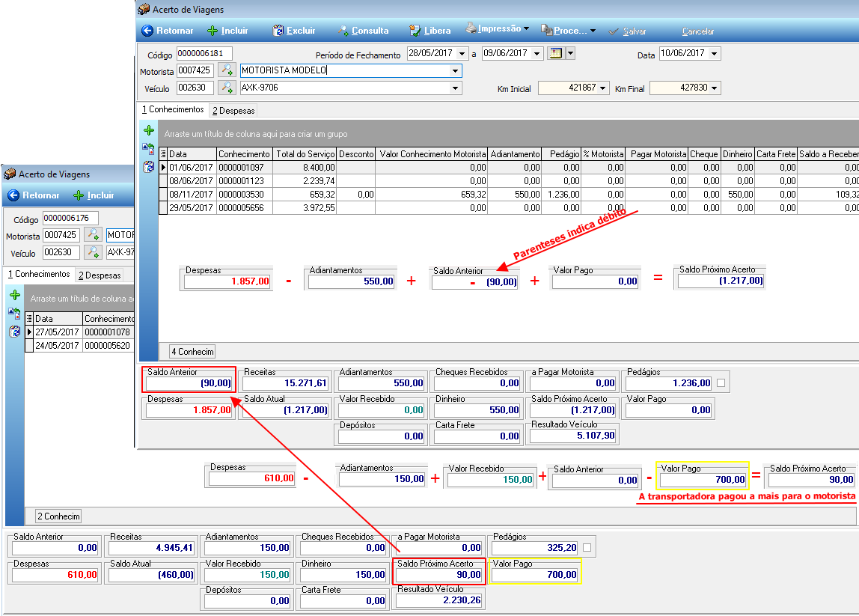Select the 2 Despesas tab in back window
This screenshot has width=859, height=616.
click(100, 275)
